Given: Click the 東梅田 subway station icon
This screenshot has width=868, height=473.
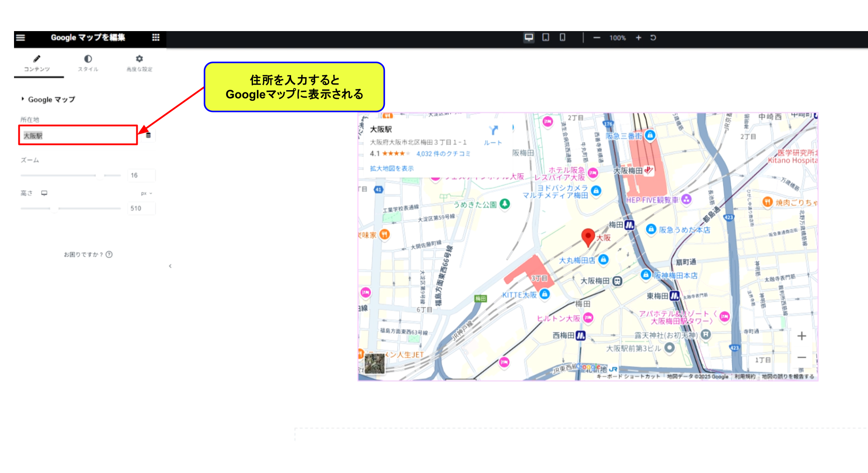Looking at the screenshot, I should coord(674,296).
